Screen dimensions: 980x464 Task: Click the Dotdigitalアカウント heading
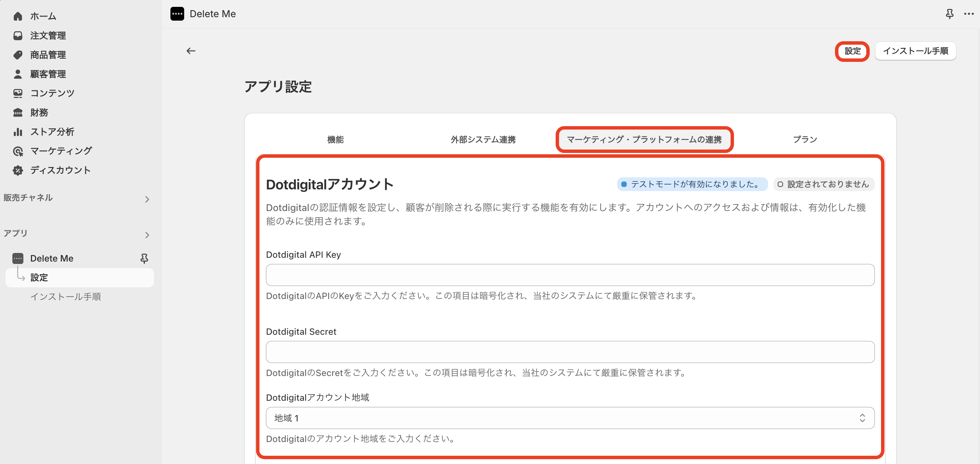tap(330, 184)
